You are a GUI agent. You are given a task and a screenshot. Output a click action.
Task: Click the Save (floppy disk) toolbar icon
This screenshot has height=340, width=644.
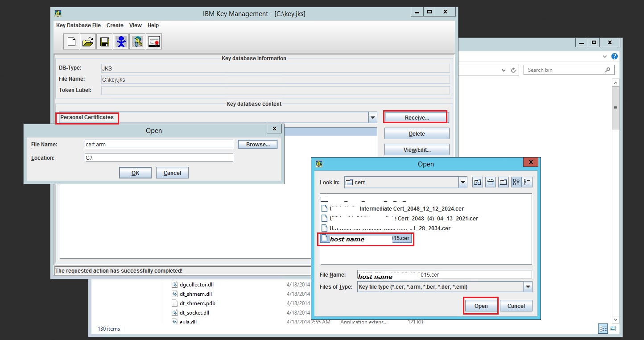pos(104,42)
